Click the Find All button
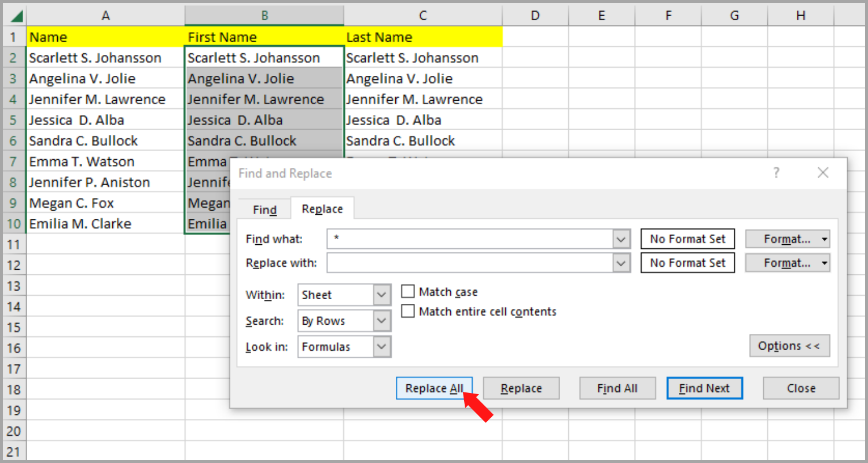868x463 pixels. [617, 388]
